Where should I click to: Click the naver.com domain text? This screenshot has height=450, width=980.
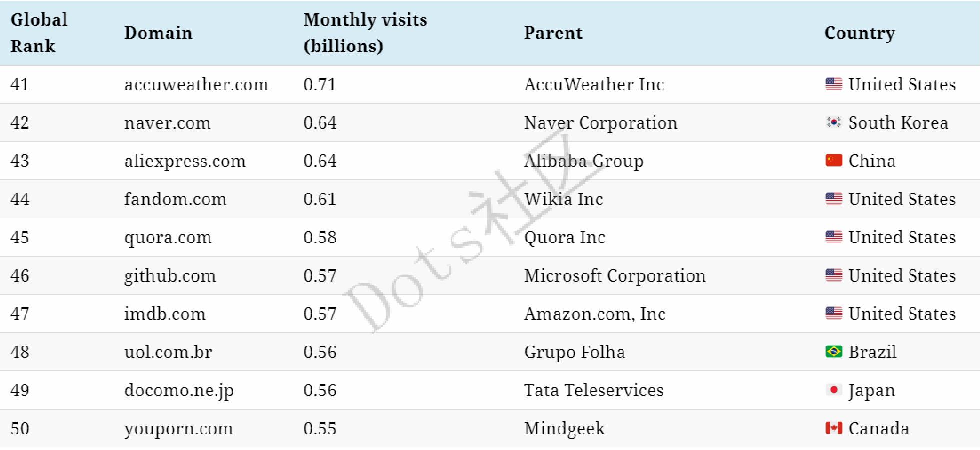tap(167, 123)
